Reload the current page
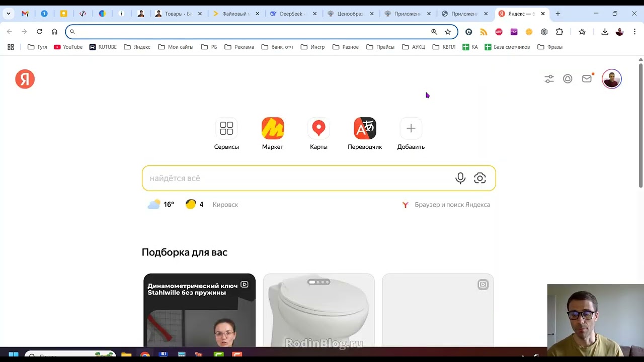Viewport: 644px width, 362px height. click(39, 32)
